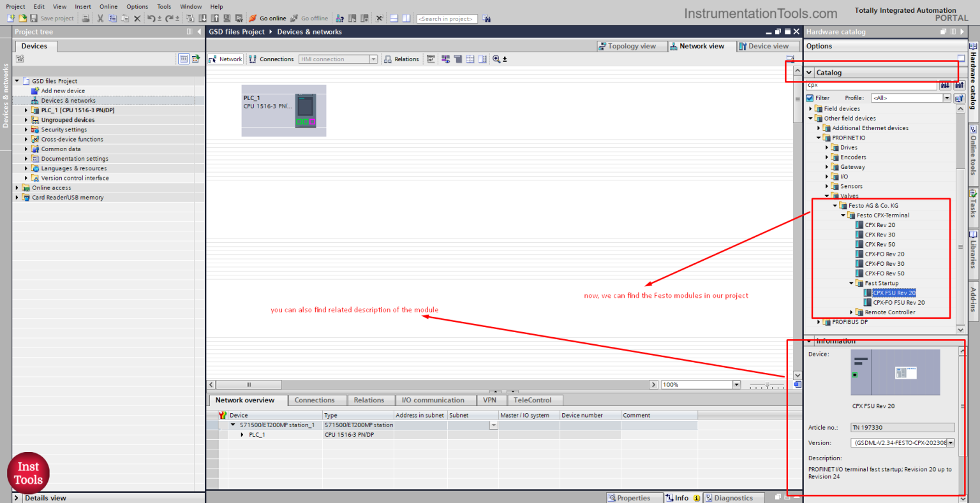Click the zoom magnifier icon in editor toolbar
The height and width of the screenshot is (503, 980).
497,59
